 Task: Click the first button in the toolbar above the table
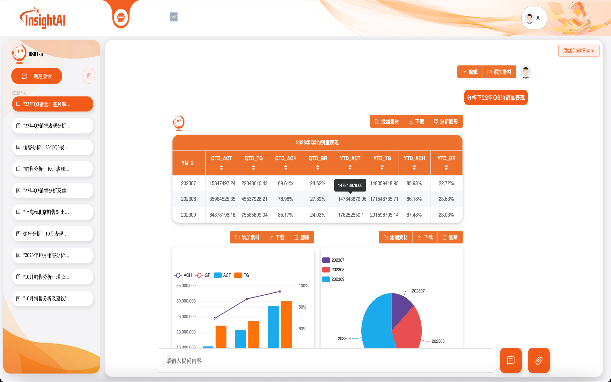click(387, 122)
